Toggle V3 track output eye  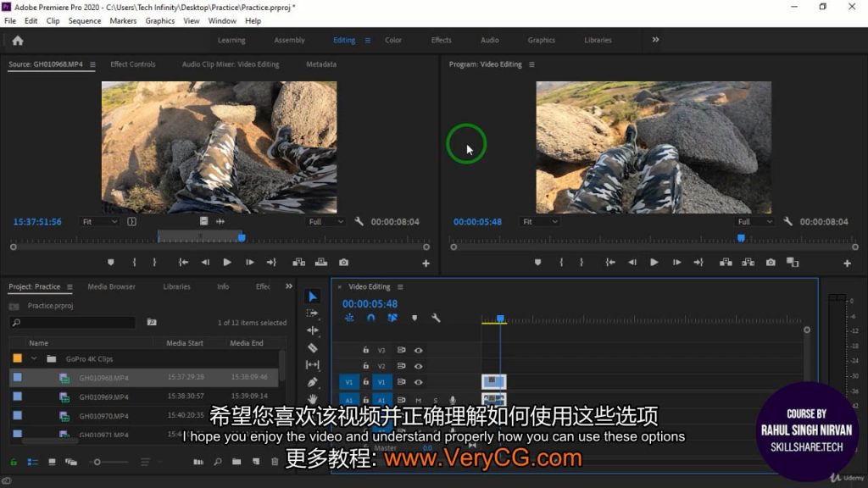419,350
